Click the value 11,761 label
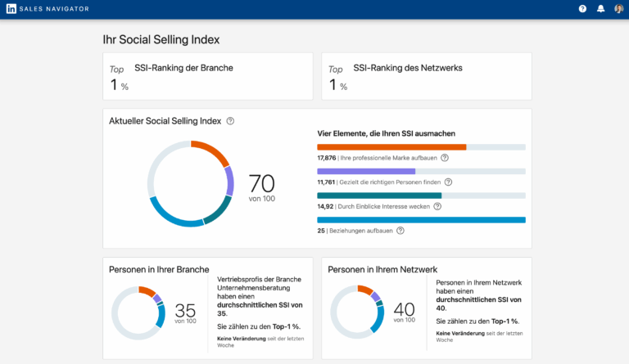The height and width of the screenshot is (364, 629). click(326, 182)
